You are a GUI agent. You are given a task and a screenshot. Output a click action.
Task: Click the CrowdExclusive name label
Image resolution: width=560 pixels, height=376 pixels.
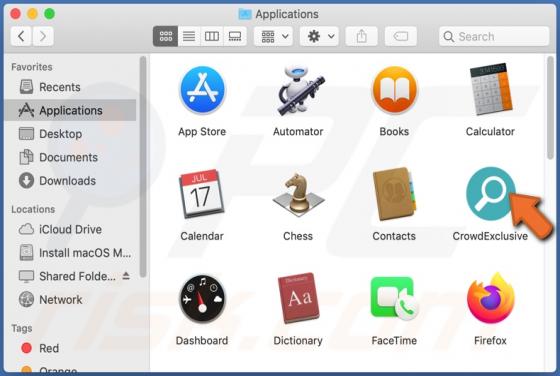pos(490,236)
